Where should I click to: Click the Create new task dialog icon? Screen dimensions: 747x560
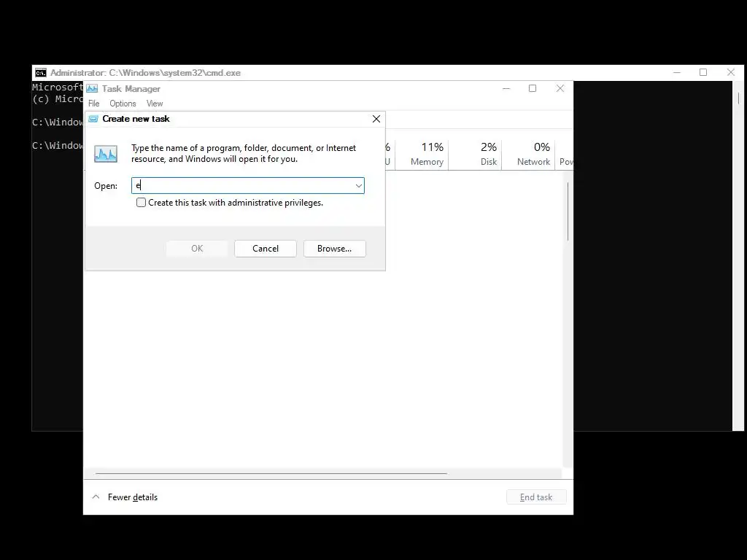(x=93, y=119)
